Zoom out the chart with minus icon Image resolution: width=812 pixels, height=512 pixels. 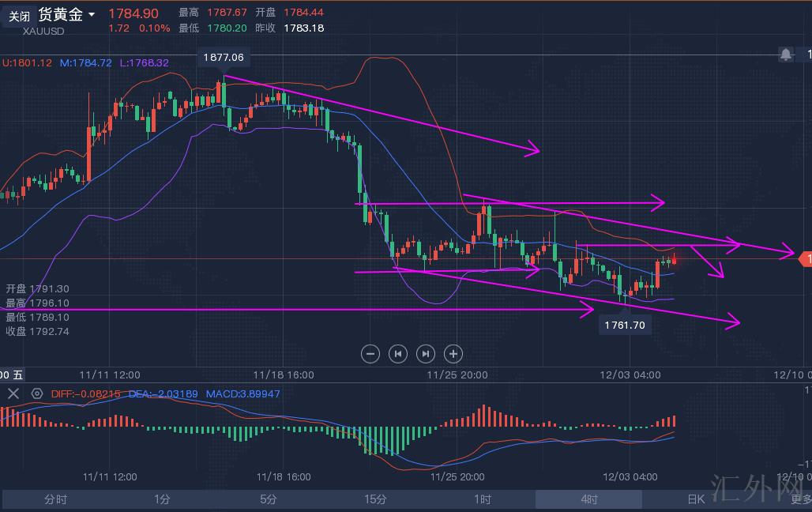click(x=370, y=354)
